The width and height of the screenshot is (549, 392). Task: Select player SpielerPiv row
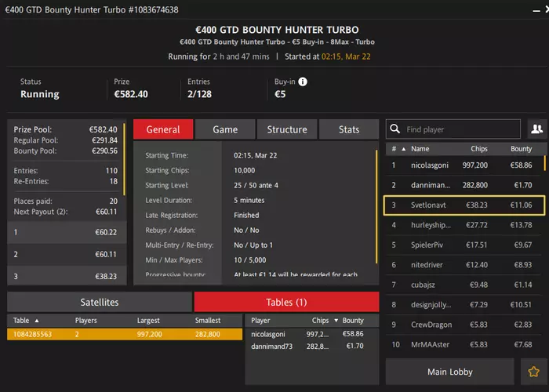pos(464,245)
